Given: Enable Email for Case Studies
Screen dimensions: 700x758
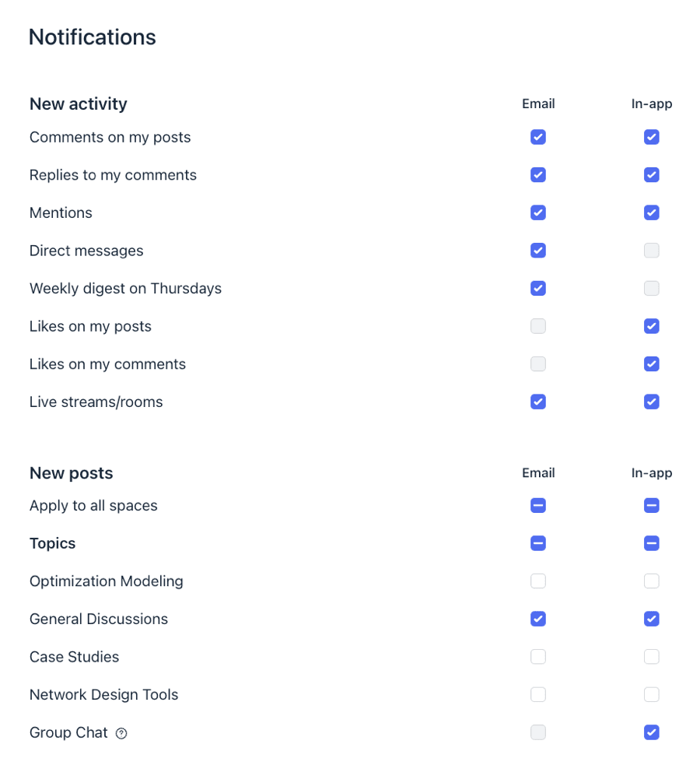Looking at the screenshot, I should pyautogui.click(x=538, y=657).
